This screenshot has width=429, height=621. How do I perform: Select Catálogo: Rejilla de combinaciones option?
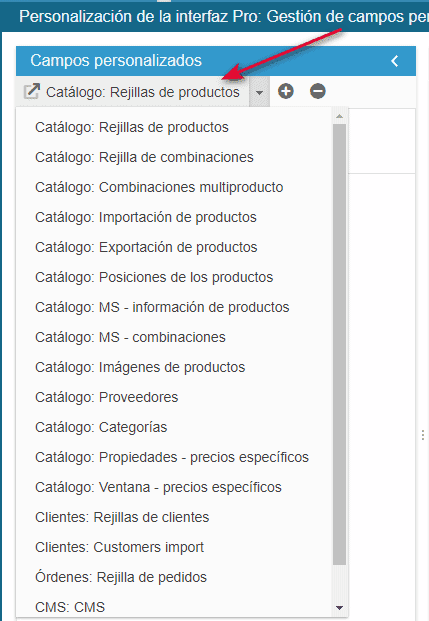pos(144,157)
